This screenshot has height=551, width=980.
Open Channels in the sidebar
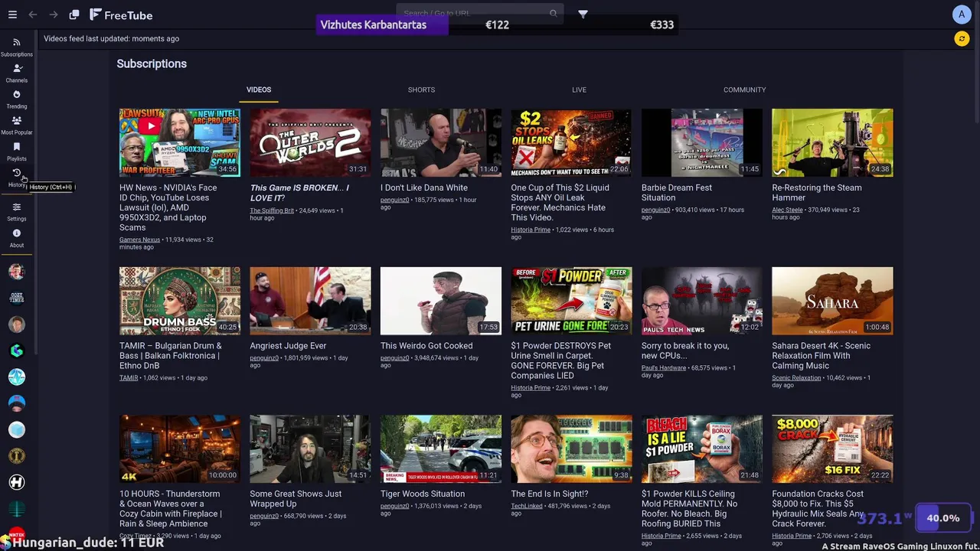(17, 73)
